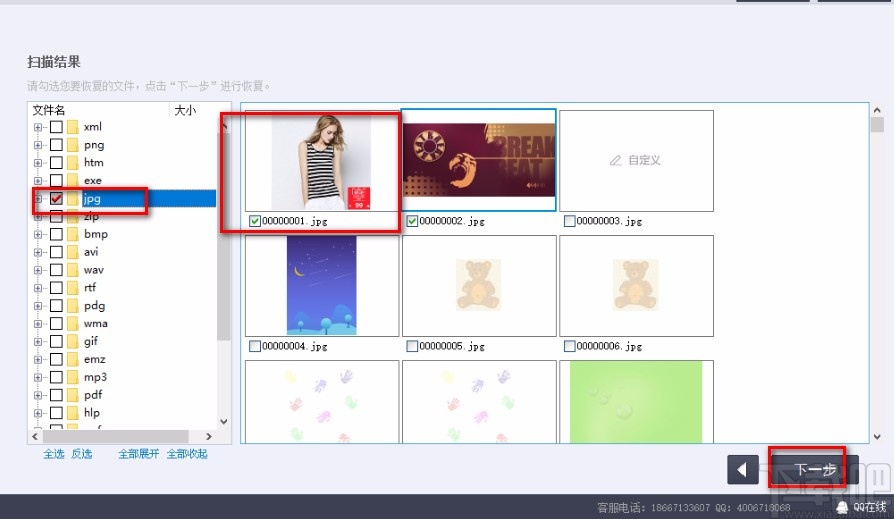The height and width of the screenshot is (519, 894).
Task: Check the bmp folder checkbox
Action: click(x=56, y=234)
